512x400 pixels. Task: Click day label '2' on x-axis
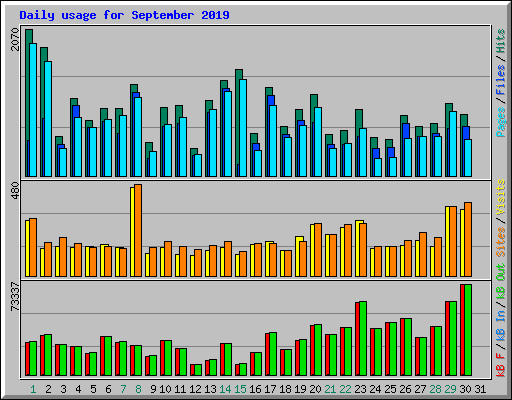(48, 389)
